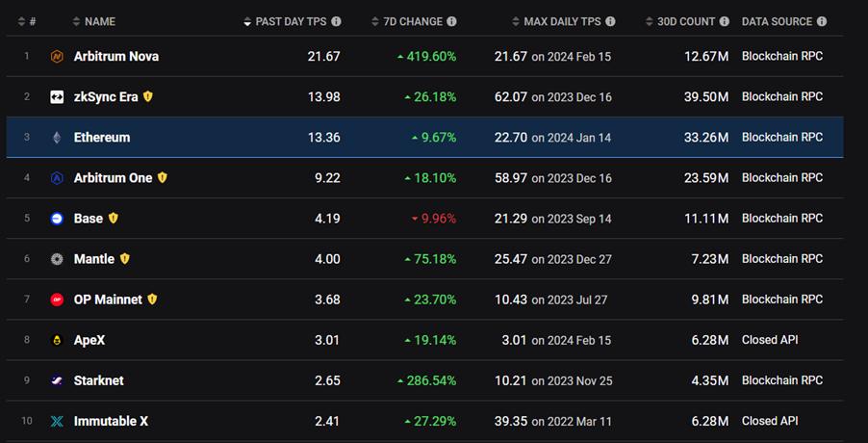Click the 39.35 on 2022 Mar 11 cell

[553, 422]
